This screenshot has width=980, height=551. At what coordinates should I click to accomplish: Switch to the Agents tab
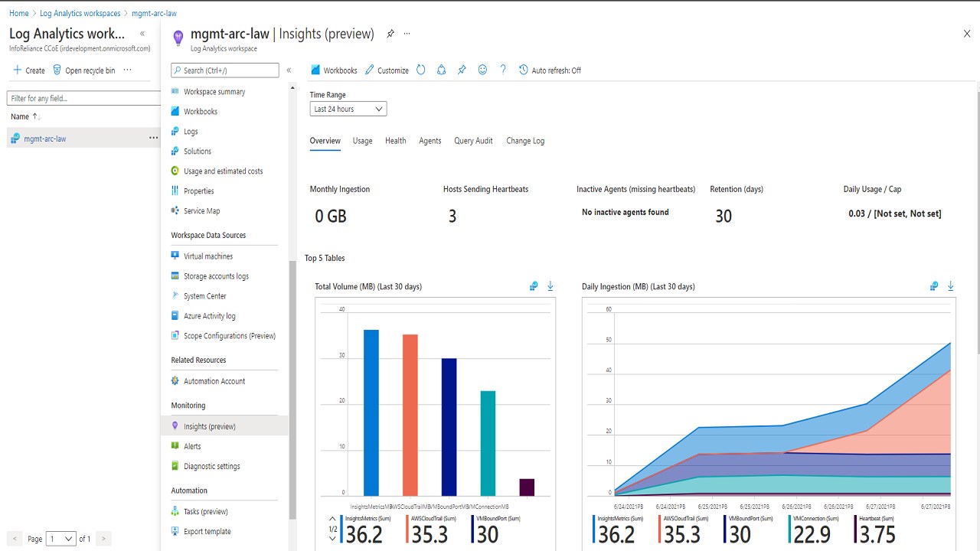(x=430, y=141)
